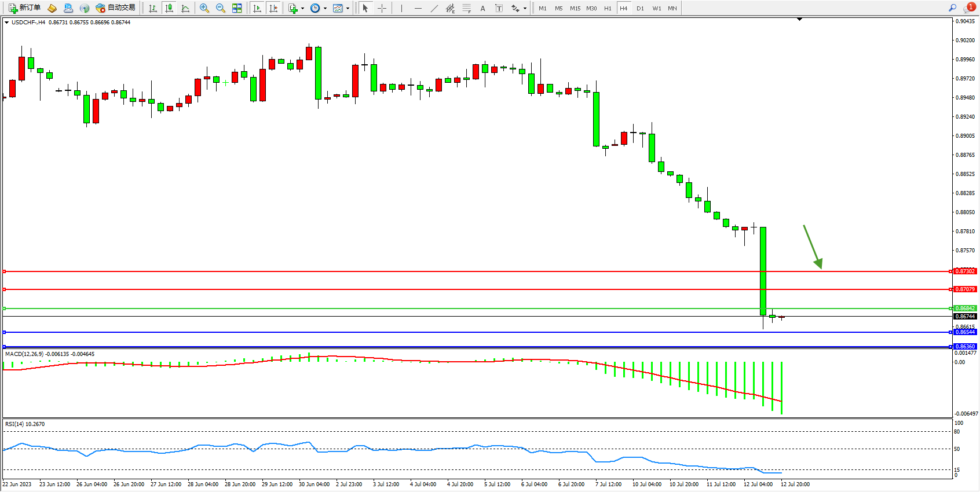Open the search magnifier icon
980x492 pixels.
[952, 8]
